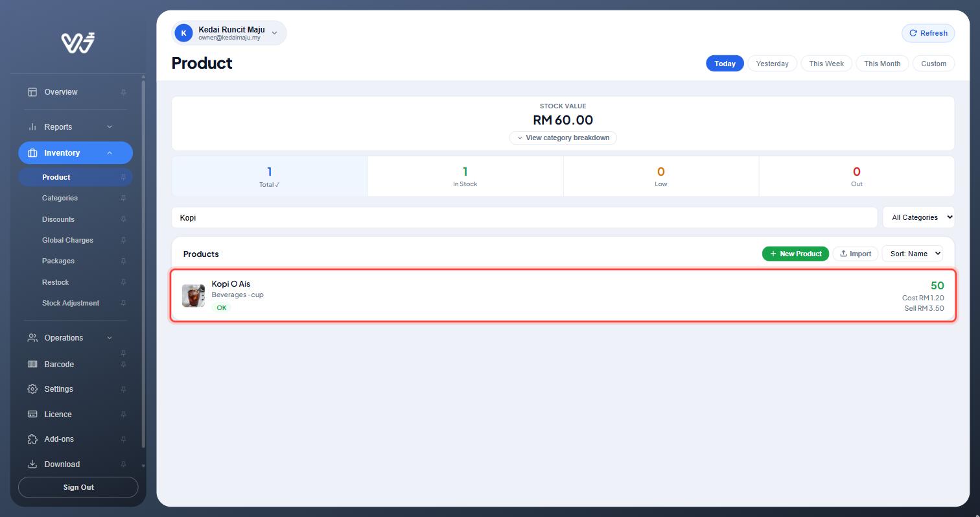Expand View category breakdown

point(563,138)
